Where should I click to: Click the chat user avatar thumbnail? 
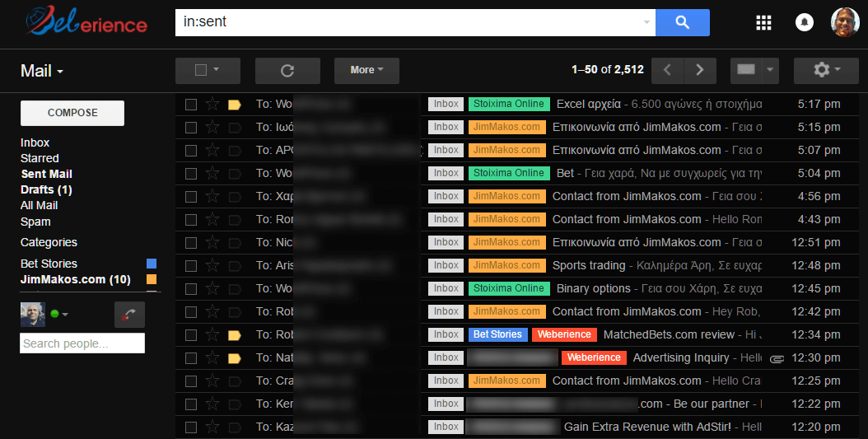click(33, 315)
